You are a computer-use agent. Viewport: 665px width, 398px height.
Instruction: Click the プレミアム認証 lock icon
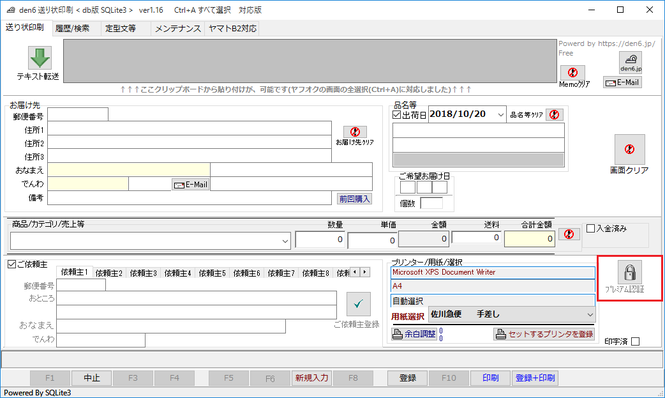coord(629,272)
